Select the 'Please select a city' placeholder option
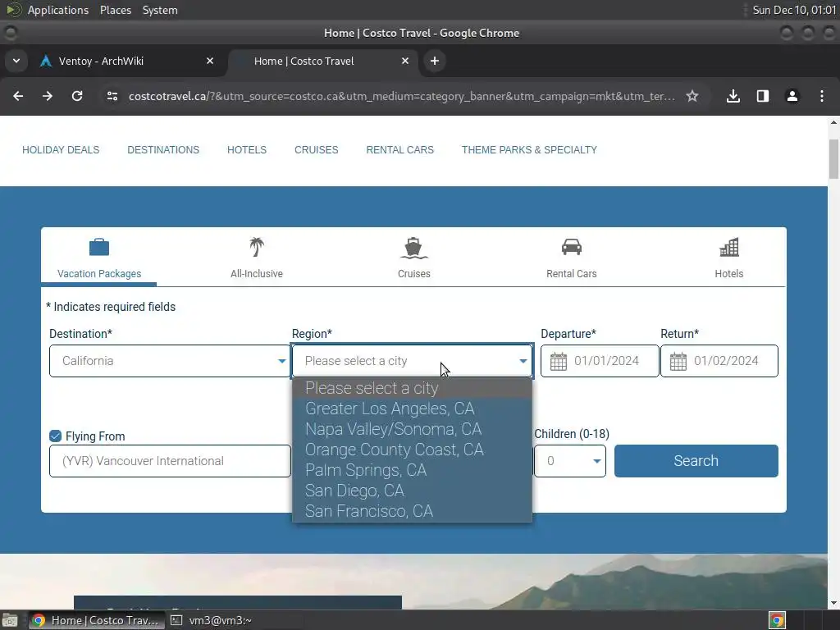 pos(412,388)
